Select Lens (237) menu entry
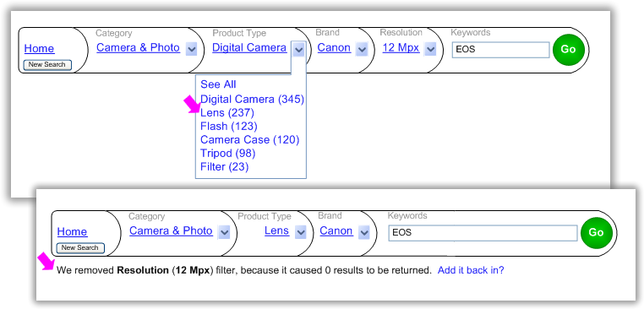644x309 pixels. pyautogui.click(x=227, y=112)
